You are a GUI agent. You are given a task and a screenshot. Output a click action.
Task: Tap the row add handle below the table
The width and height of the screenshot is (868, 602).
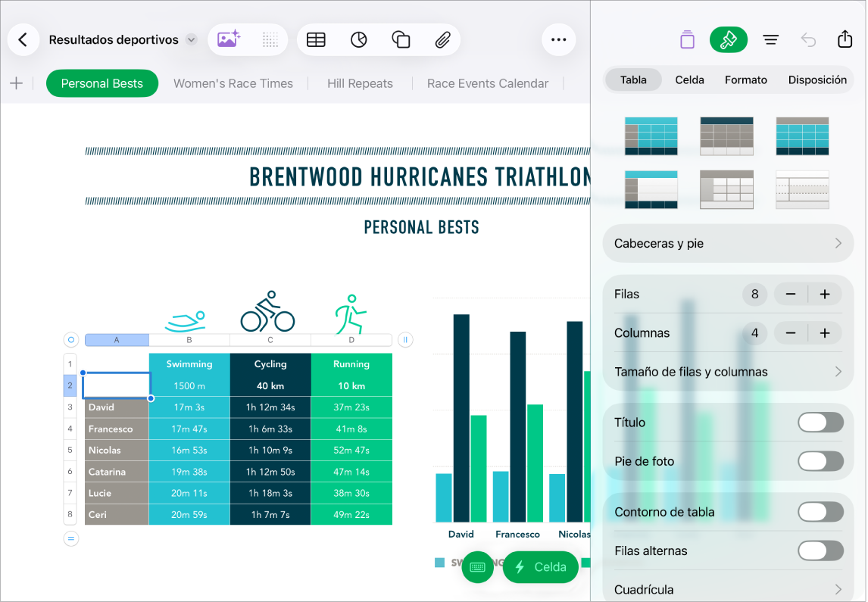(x=71, y=538)
